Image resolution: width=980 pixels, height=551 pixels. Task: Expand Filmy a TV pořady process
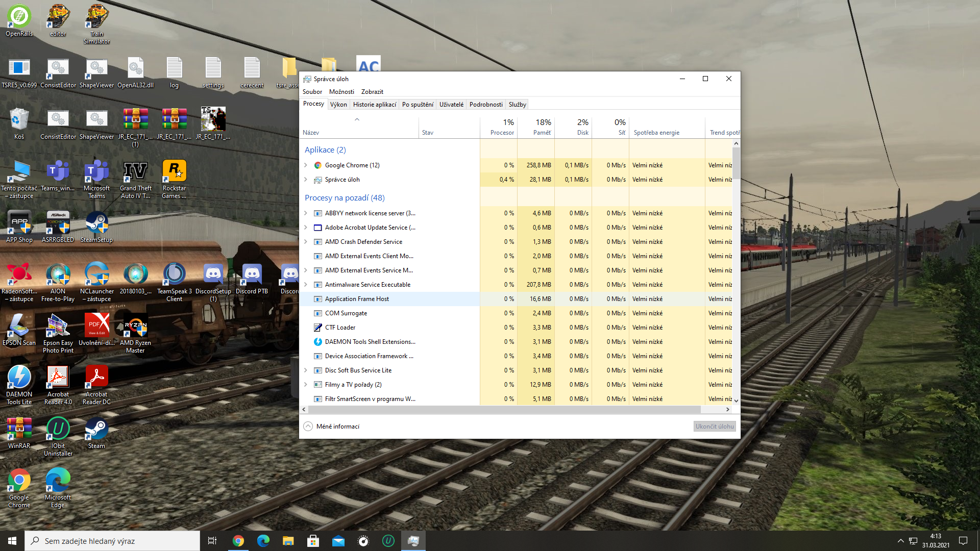click(306, 385)
